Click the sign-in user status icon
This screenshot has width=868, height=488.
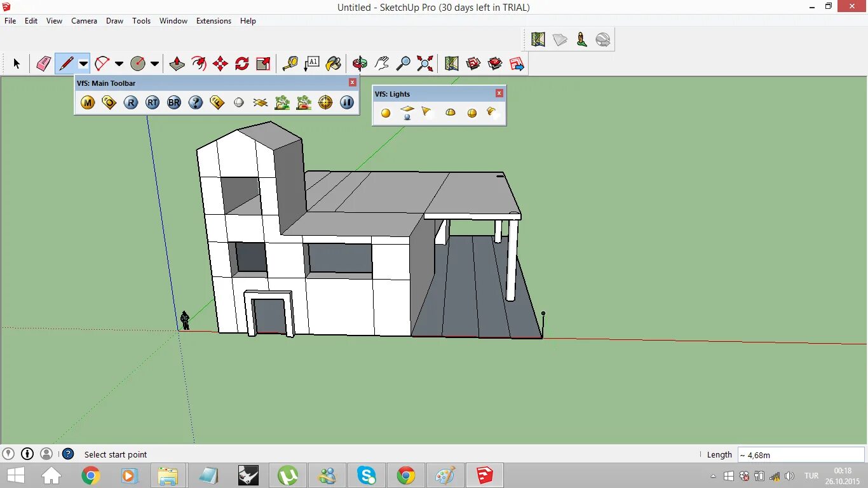click(46, 454)
